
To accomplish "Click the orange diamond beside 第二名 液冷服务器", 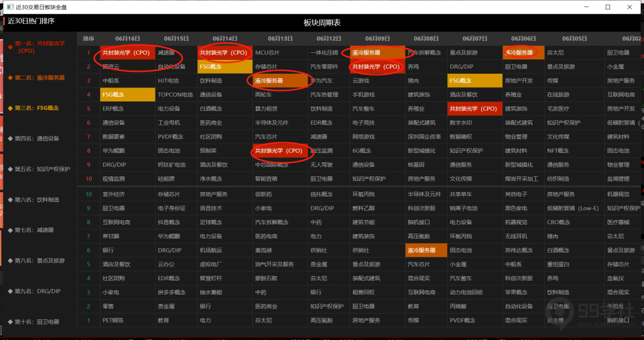I will point(10,78).
